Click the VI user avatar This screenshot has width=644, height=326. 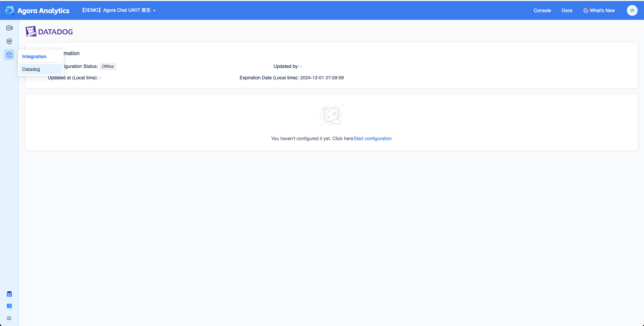click(632, 10)
